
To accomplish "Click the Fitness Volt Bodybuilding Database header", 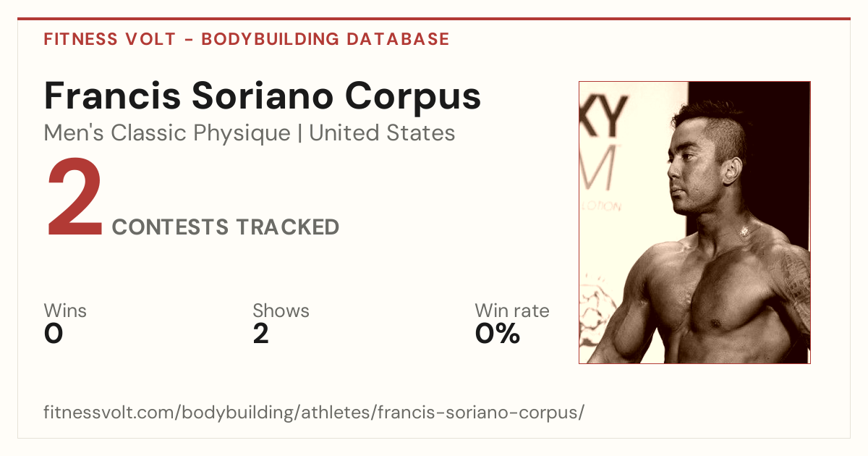I will click(247, 39).
